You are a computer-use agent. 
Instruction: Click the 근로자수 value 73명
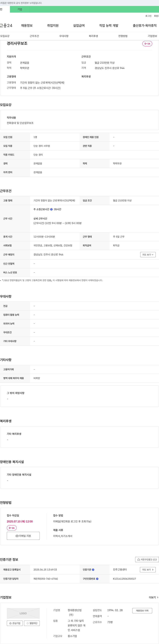[x=110, y=622]
